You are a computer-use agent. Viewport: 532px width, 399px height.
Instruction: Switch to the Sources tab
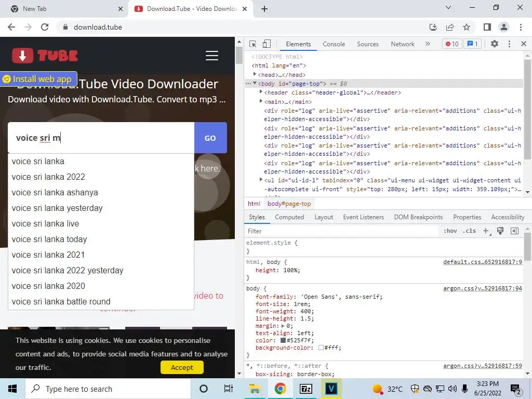367,44
